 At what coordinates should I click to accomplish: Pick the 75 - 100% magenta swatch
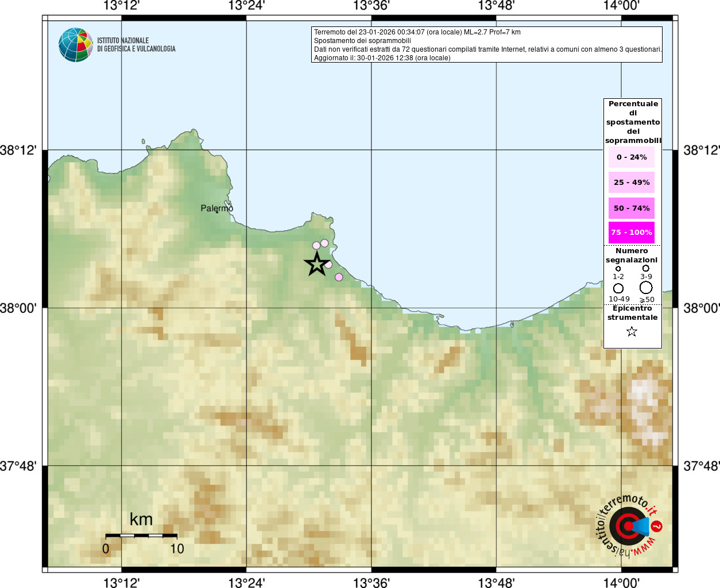[x=632, y=233]
